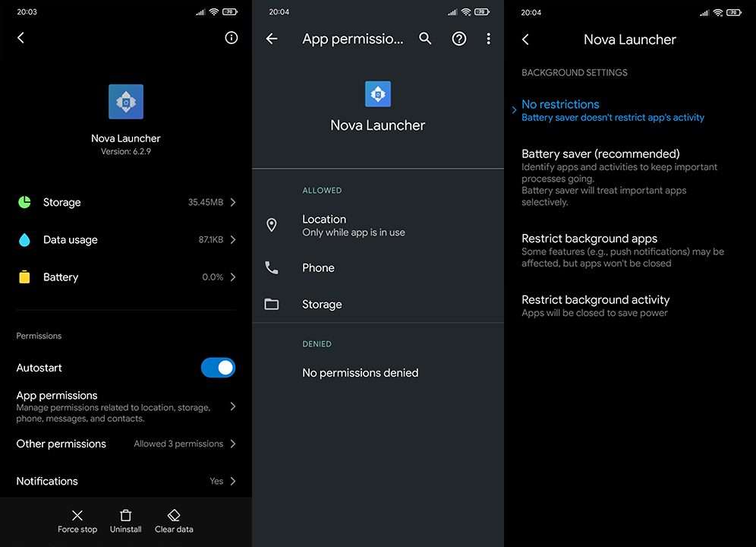Tap the 'BACKGROUND SETTINGS' header

click(575, 72)
